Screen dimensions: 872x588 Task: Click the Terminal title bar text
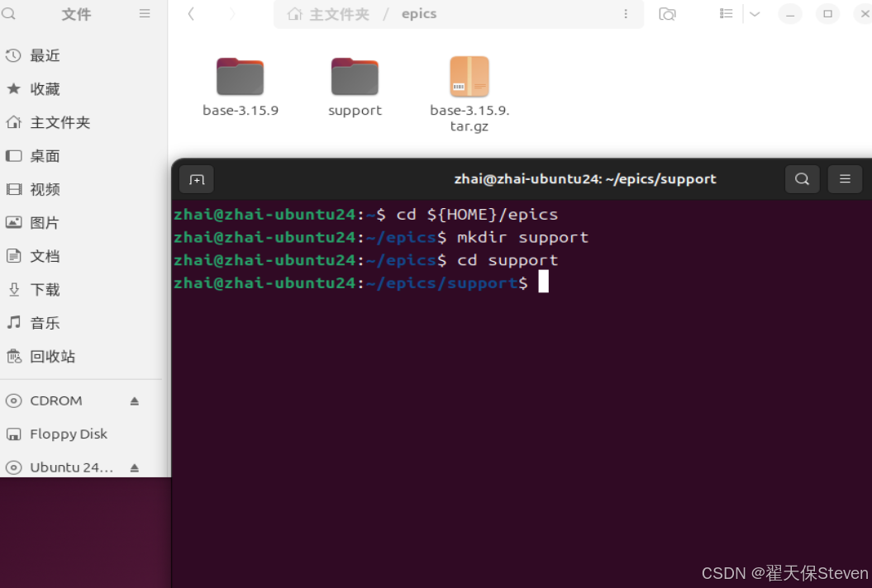tap(585, 179)
